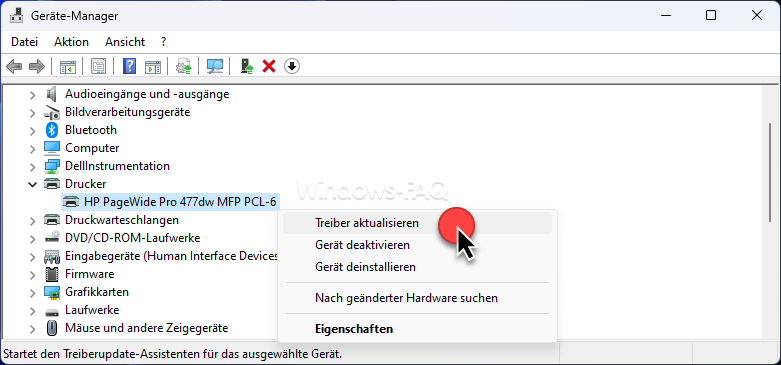Open the Aktion menu
This screenshot has width=781, height=365.
click(x=71, y=42)
